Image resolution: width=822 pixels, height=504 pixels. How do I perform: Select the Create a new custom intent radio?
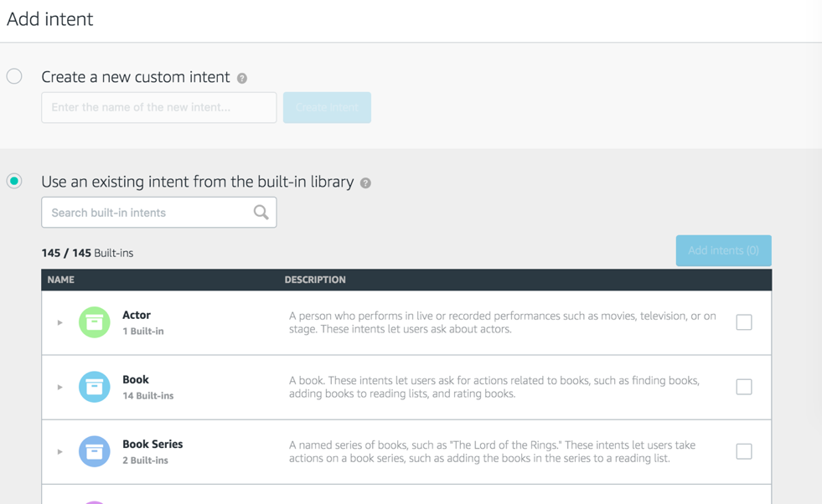click(x=14, y=77)
